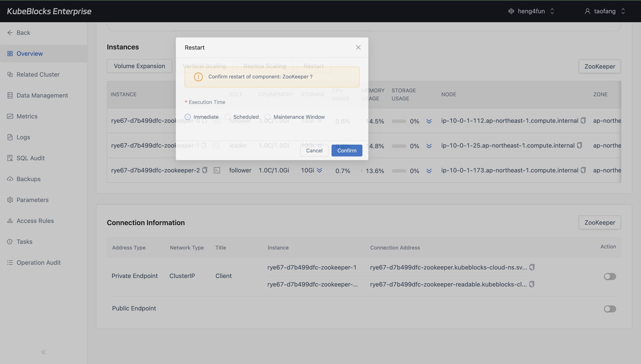Viewport: 641px width, 364px height.
Task: Open Operation Audit from the sidebar
Action: click(10, 263)
